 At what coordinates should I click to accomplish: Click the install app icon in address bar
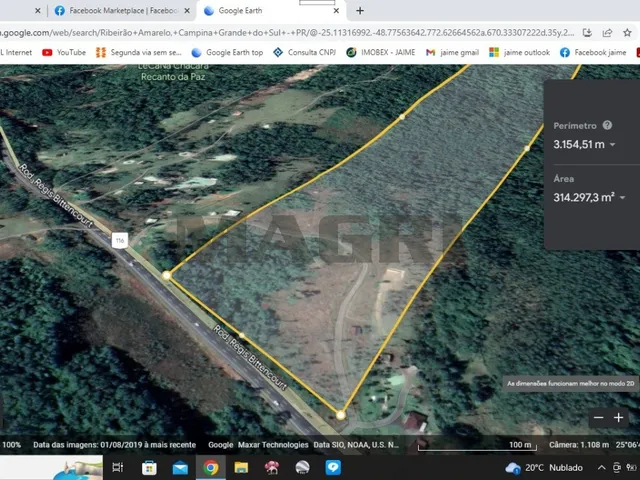pos(587,33)
